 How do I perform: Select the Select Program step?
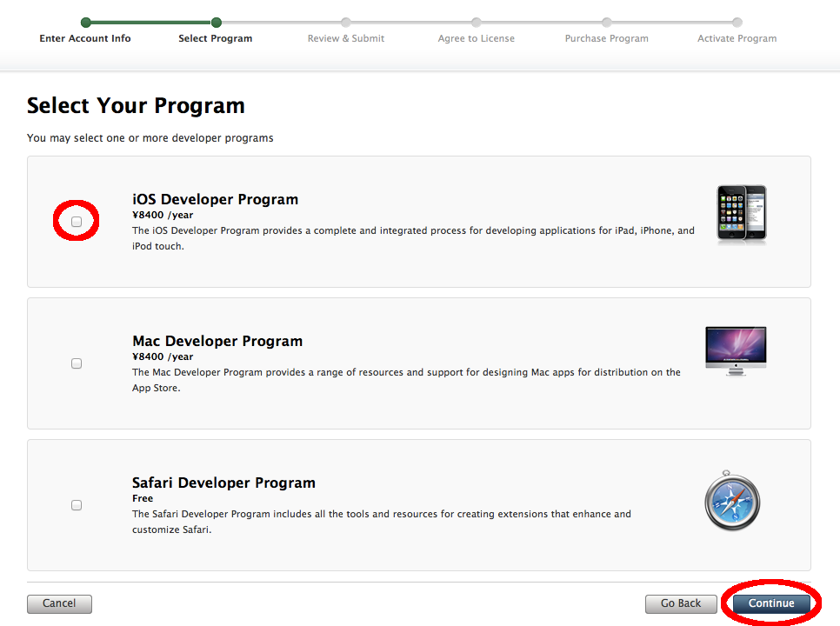[x=216, y=38]
